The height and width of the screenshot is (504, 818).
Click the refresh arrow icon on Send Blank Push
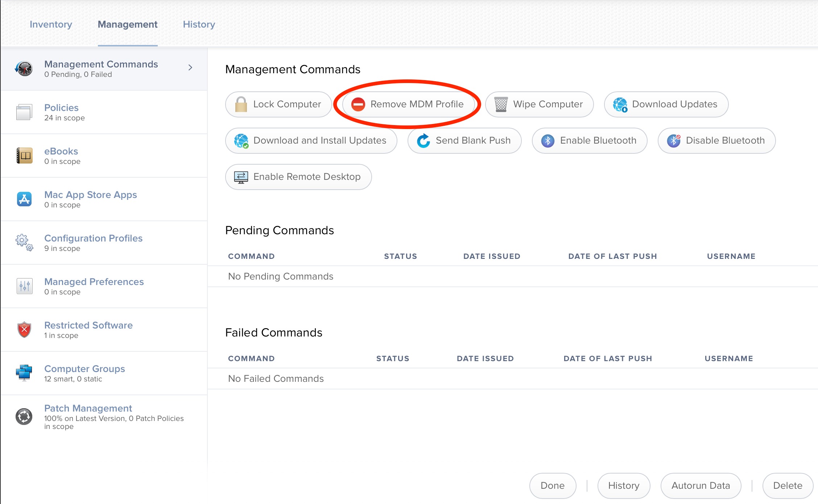pos(424,141)
